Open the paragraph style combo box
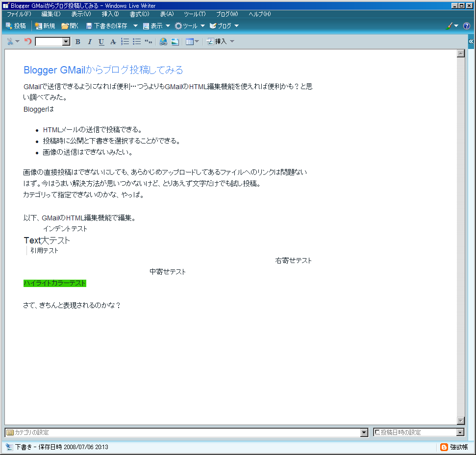 pyautogui.click(x=52, y=42)
